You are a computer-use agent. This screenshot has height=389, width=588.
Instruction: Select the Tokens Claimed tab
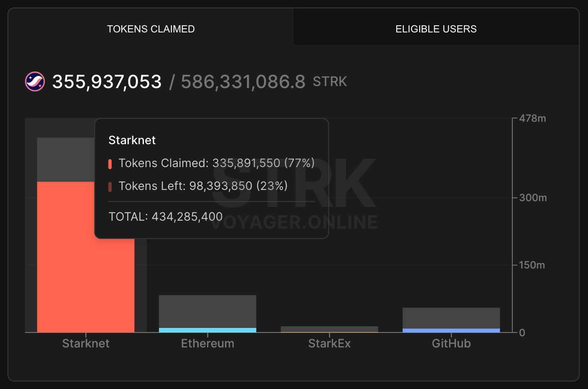(x=151, y=29)
